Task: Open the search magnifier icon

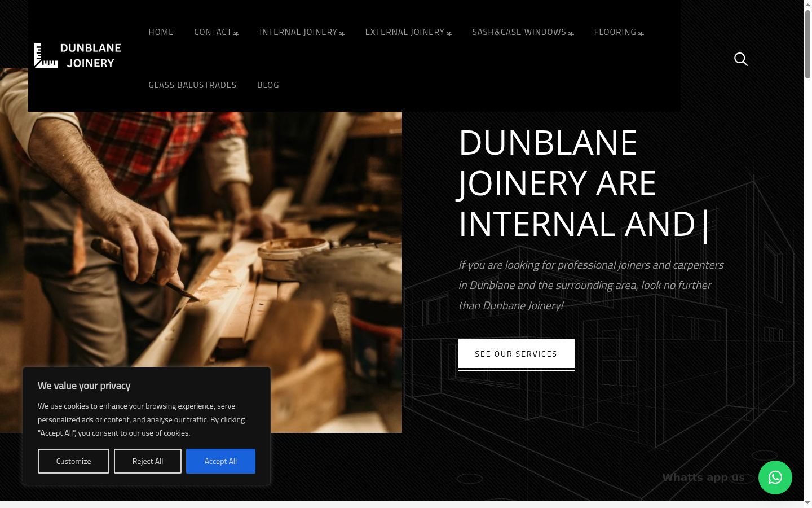Action: click(741, 59)
